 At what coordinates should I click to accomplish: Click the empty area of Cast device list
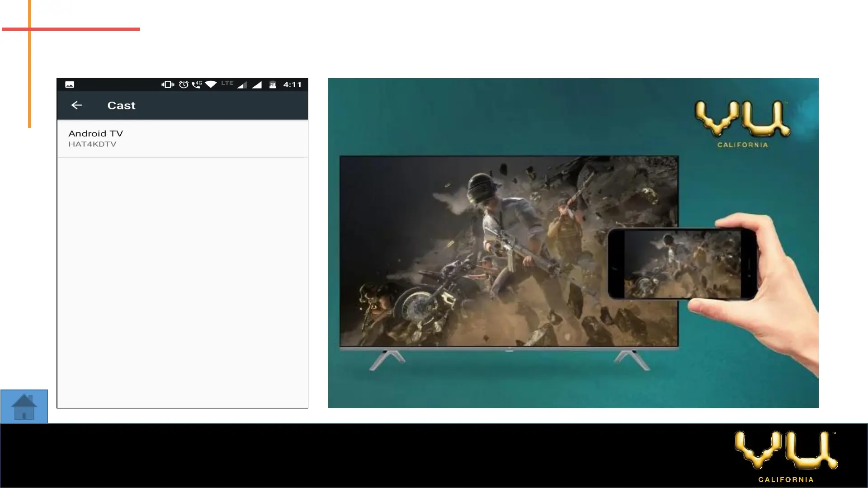[182, 280]
